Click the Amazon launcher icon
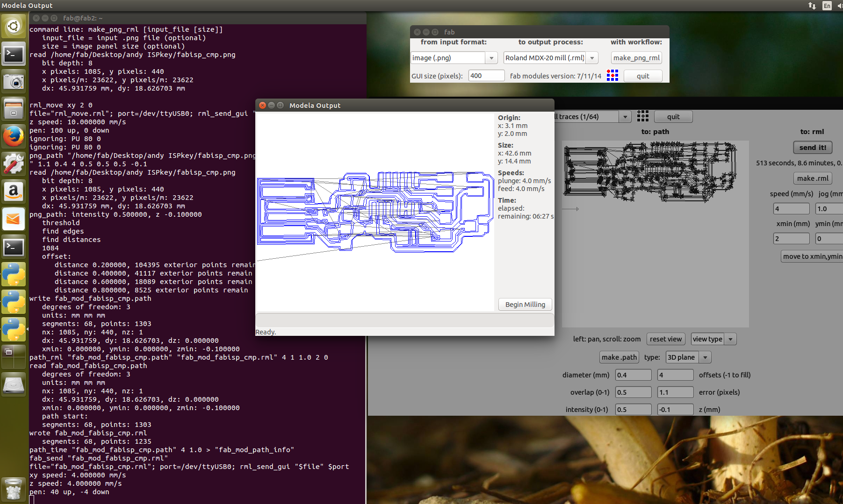Viewport: 843px width, 504px height. [14, 192]
